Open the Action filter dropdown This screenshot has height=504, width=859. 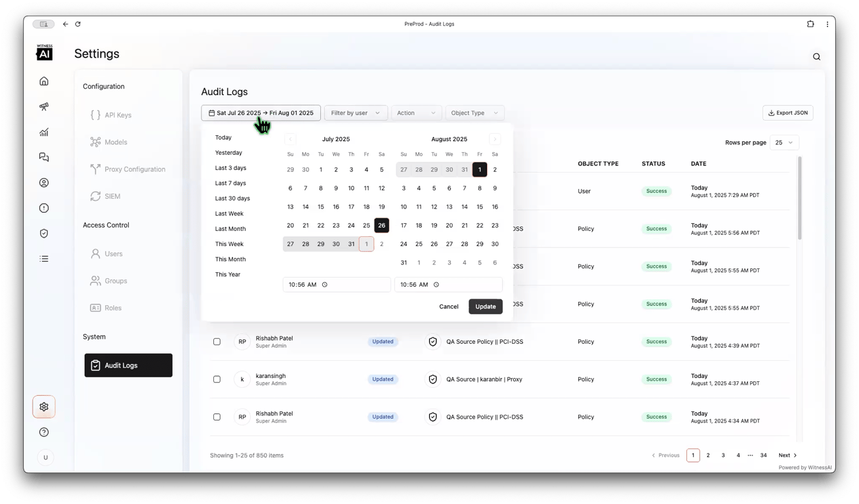point(416,113)
